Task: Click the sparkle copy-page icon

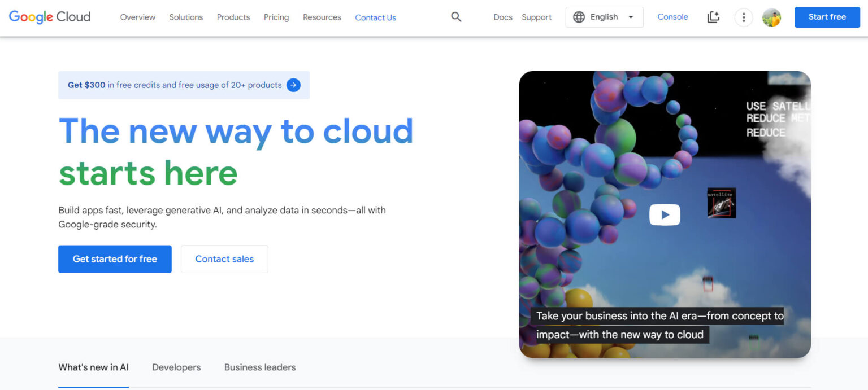Action: click(713, 17)
